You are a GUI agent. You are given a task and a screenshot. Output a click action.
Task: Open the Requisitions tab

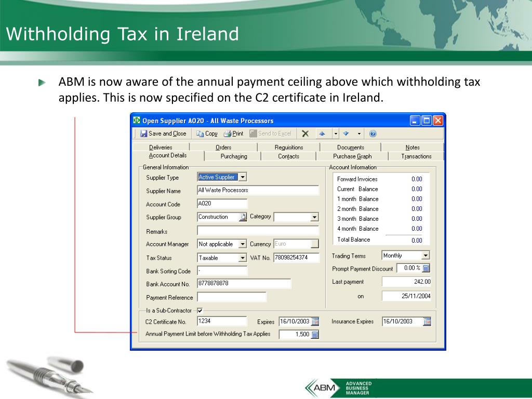coord(289,147)
